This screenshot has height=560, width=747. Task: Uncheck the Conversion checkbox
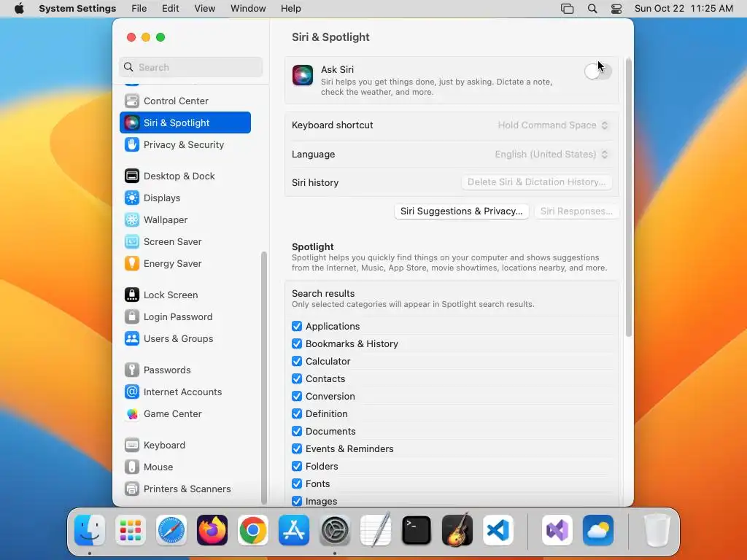pyautogui.click(x=297, y=396)
